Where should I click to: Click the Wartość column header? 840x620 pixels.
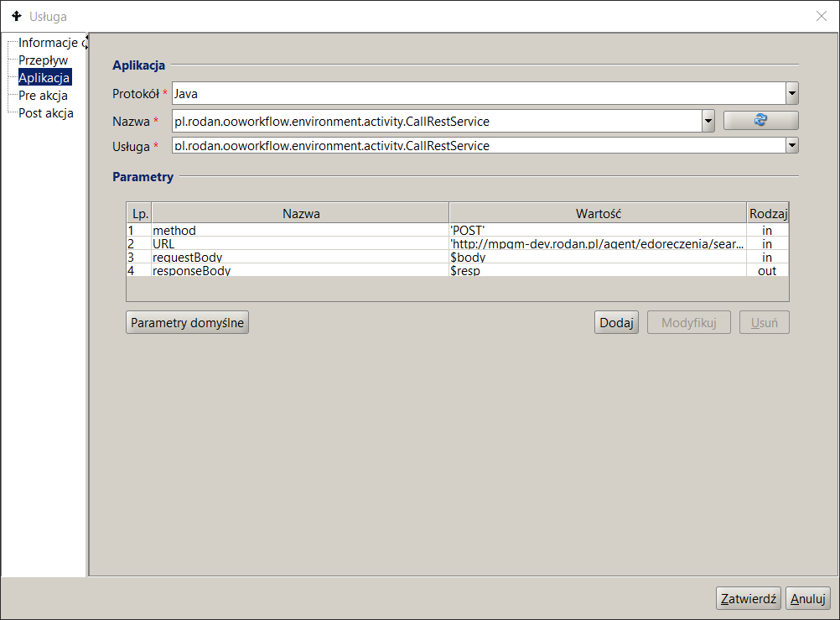point(597,213)
